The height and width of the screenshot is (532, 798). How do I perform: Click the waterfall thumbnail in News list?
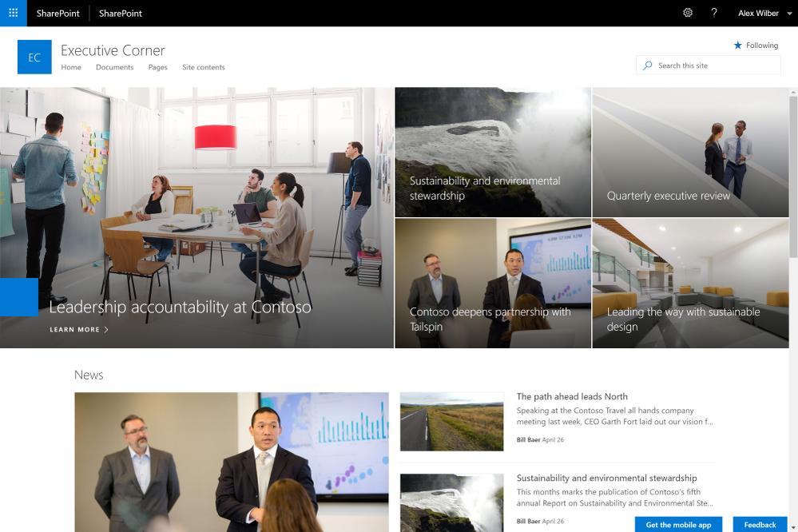452,503
